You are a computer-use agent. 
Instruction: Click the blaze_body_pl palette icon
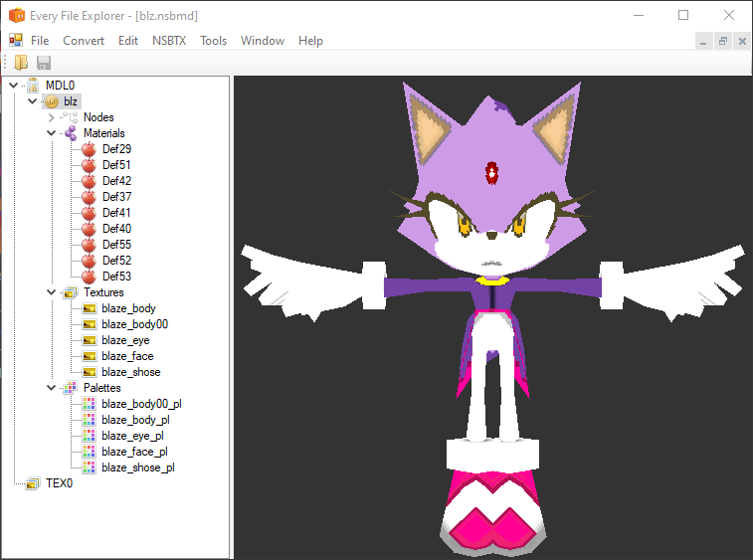click(x=89, y=420)
